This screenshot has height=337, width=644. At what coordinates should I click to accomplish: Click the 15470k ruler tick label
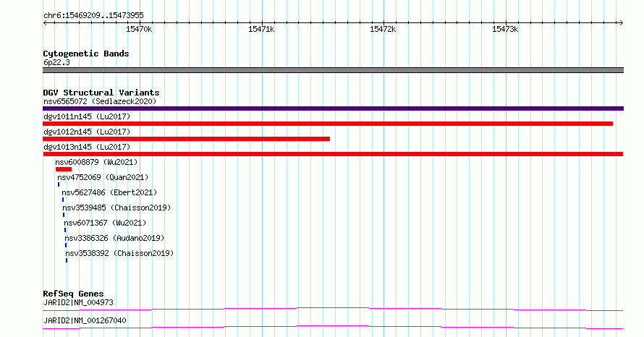click(139, 29)
